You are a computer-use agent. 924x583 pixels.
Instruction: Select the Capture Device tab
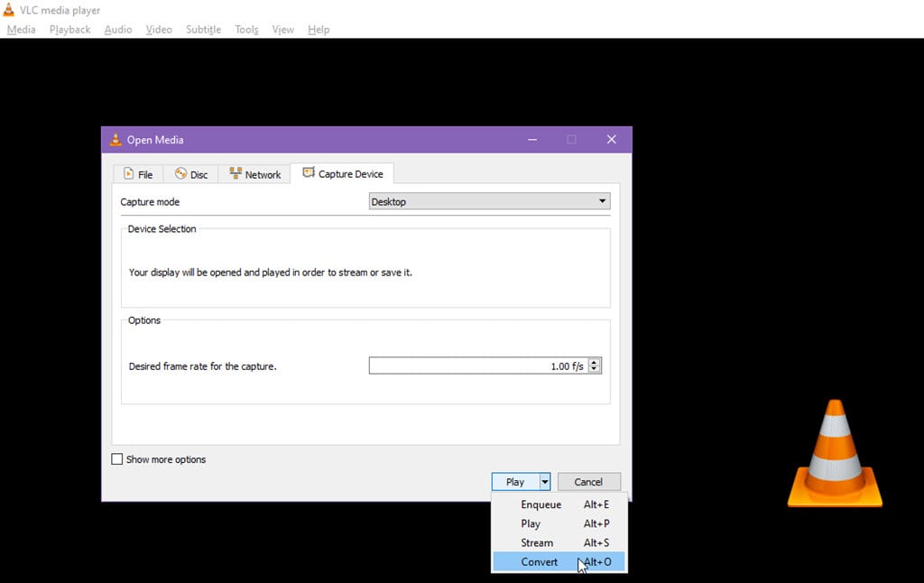(342, 173)
